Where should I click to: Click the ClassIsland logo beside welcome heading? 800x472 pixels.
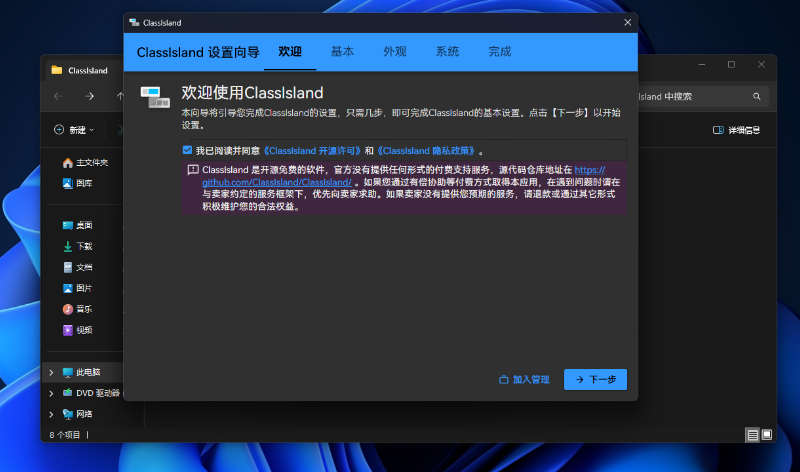[155, 97]
